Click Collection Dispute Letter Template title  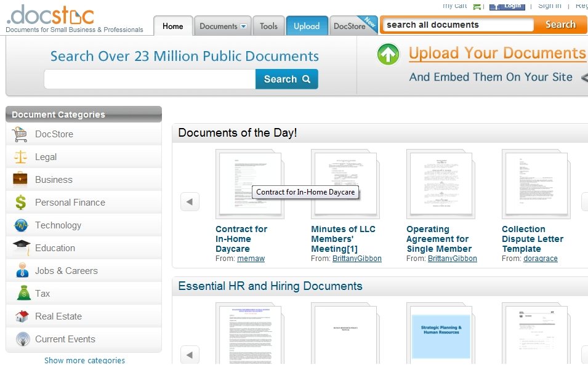(x=533, y=239)
